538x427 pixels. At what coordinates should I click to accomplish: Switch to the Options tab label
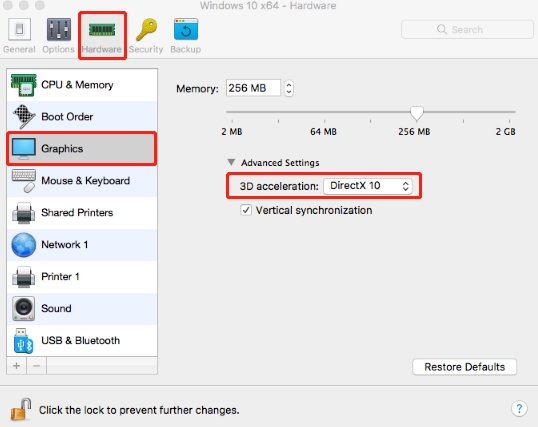coord(58,49)
